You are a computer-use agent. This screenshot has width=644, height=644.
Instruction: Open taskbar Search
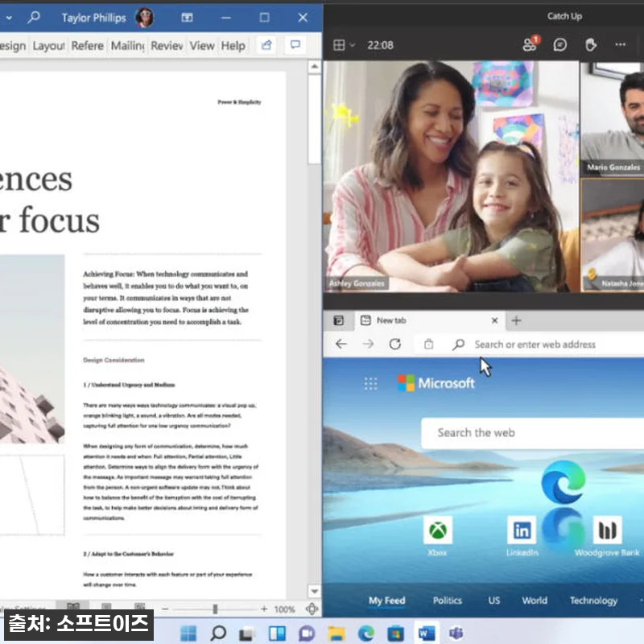pyautogui.click(x=218, y=633)
